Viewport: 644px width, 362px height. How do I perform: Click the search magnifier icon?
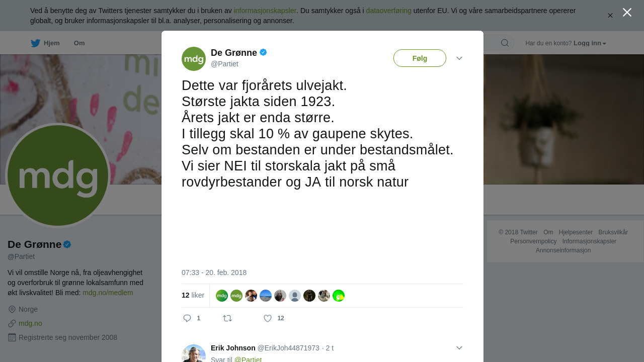click(x=505, y=43)
